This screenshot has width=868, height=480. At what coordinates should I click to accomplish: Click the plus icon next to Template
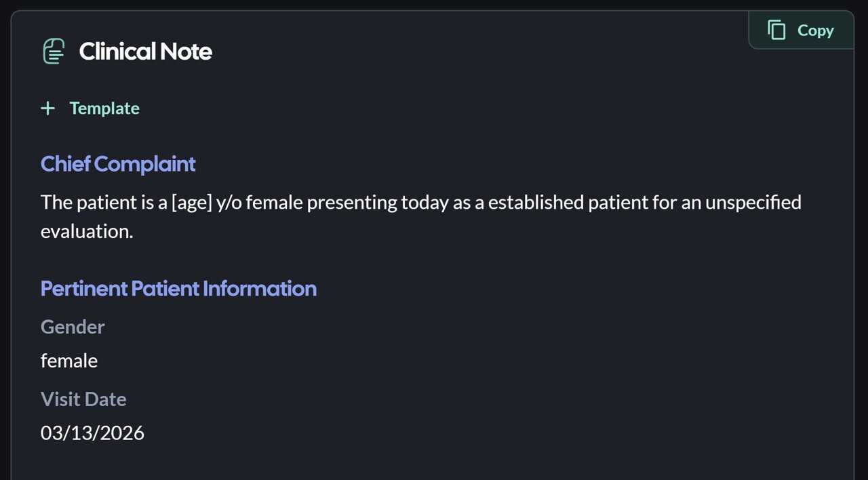(x=47, y=108)
